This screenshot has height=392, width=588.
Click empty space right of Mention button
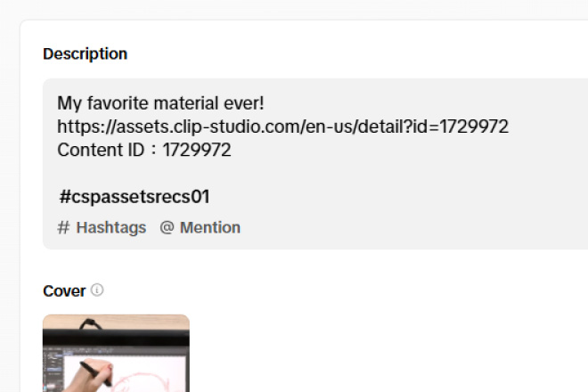401,227
